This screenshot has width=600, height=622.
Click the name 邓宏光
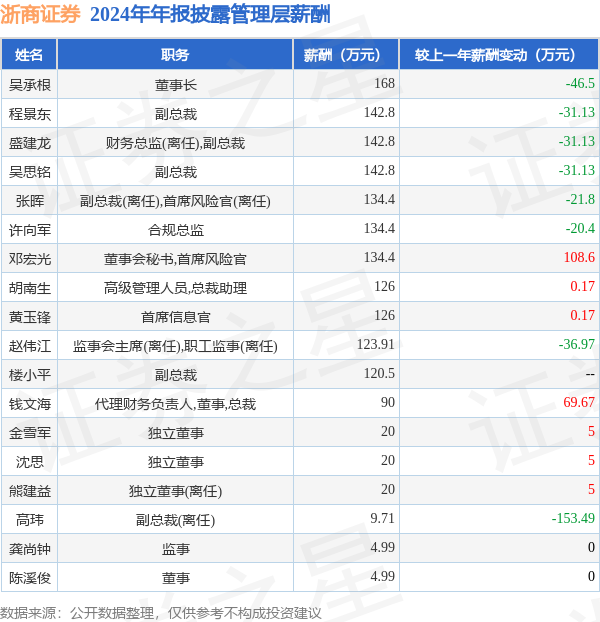tap(30, 259)
